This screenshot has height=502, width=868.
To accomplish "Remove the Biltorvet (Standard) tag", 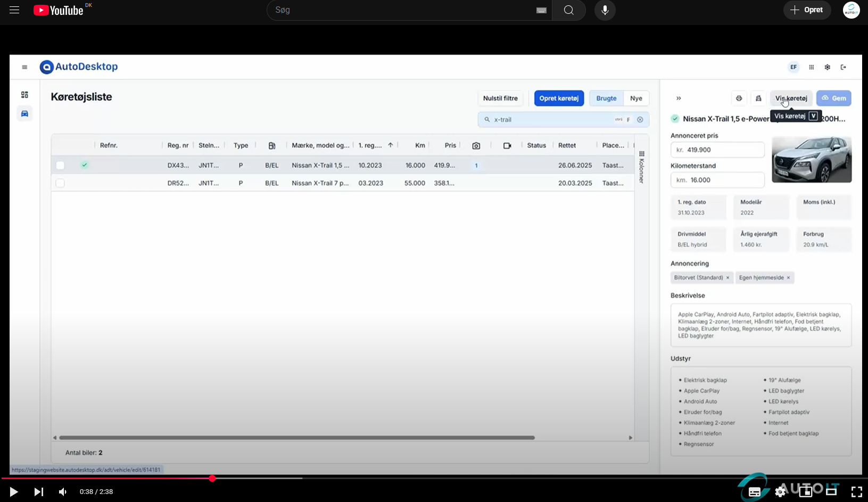I will tap(728, 278).
